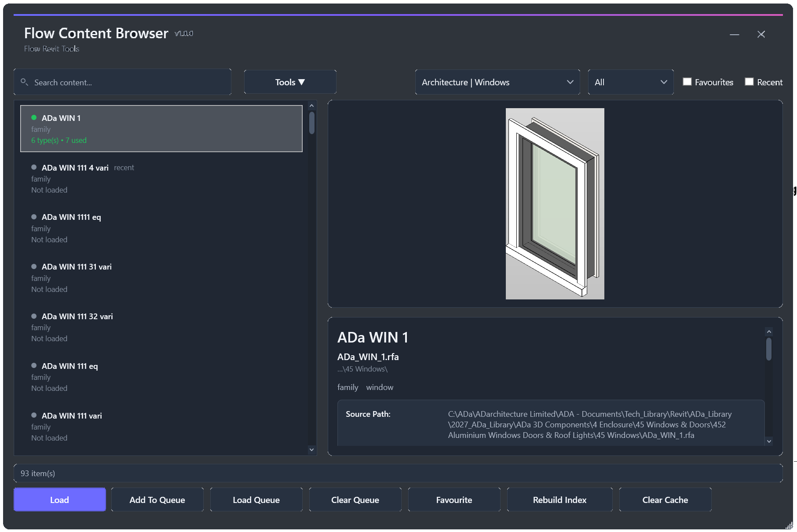Screen dimensions: 797x532
Task: Click the '...\45 Windows\' folder path text
Action: [362, 369]
